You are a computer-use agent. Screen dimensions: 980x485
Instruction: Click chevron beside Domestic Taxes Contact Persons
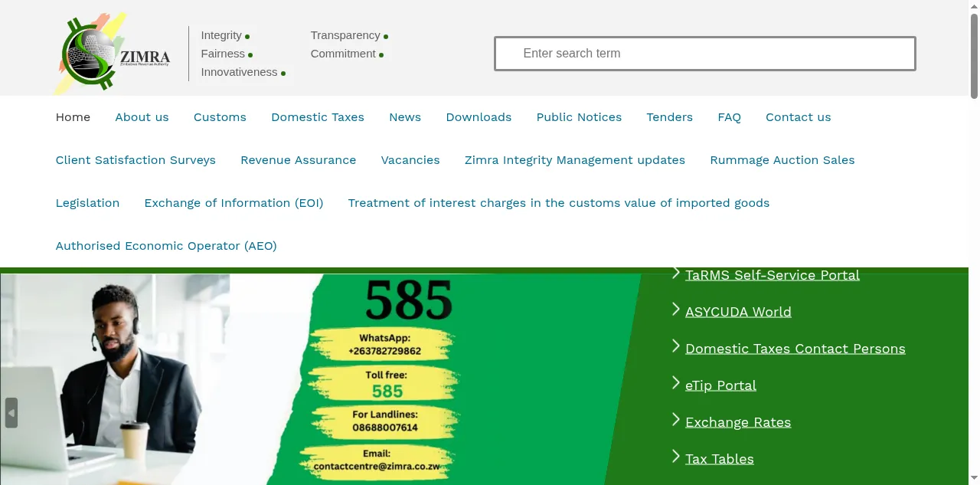coord(676,346)
